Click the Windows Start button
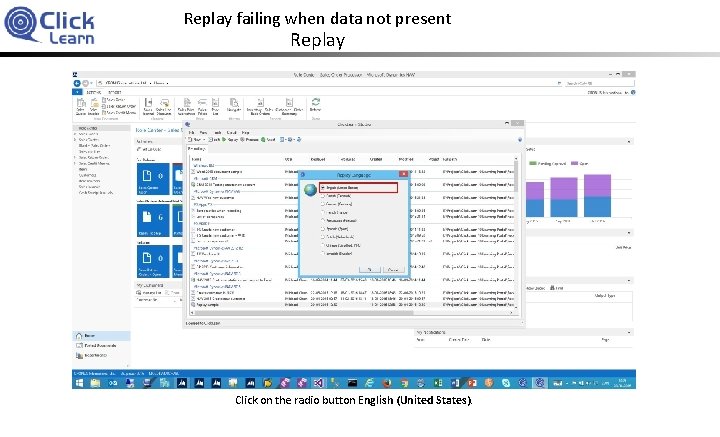Image resolution: width=720 pixels, height=437 pixels. [79, 383]
